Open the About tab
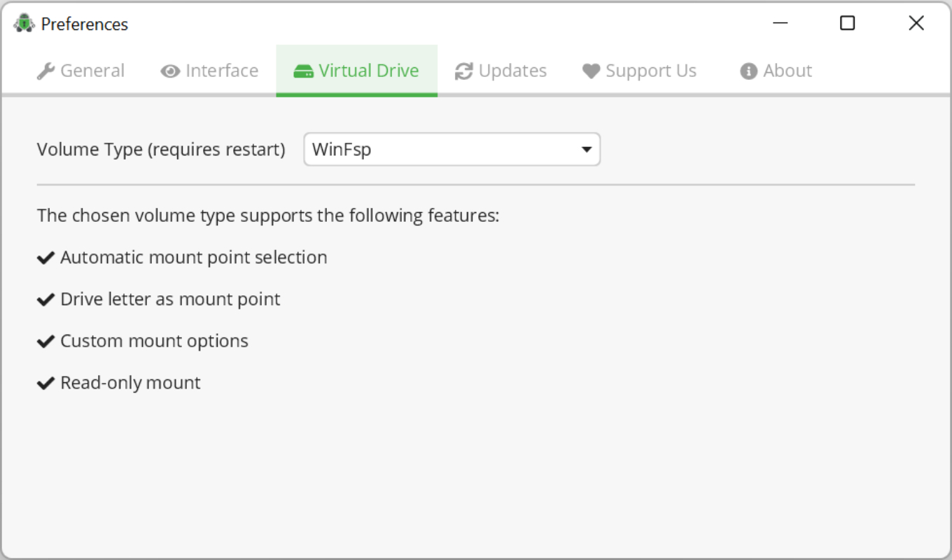This screenshot has width=952, height=560. coord(776,71)
